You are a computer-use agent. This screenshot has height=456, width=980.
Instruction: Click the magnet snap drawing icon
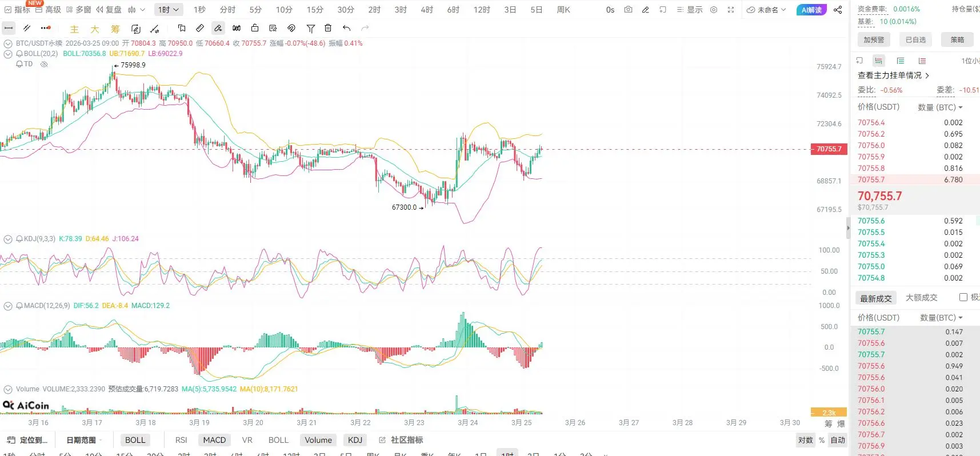(x=291, y=28)
